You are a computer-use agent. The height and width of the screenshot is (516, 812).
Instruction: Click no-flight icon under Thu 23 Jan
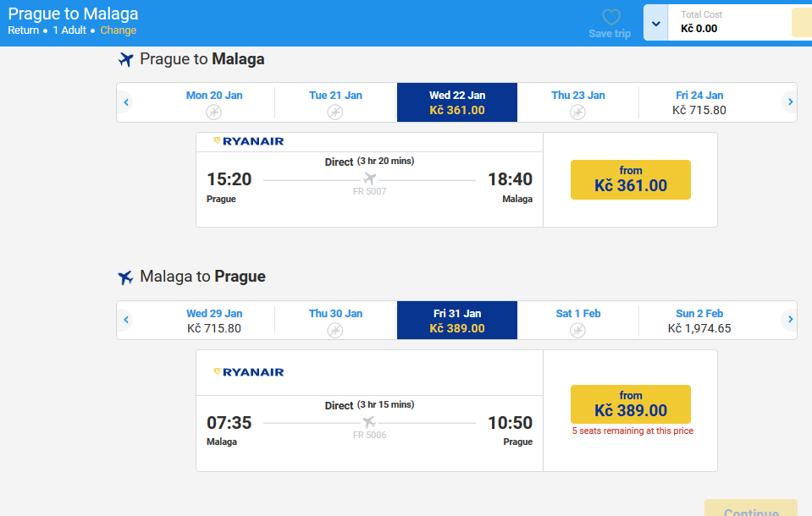tap(578, 112)
